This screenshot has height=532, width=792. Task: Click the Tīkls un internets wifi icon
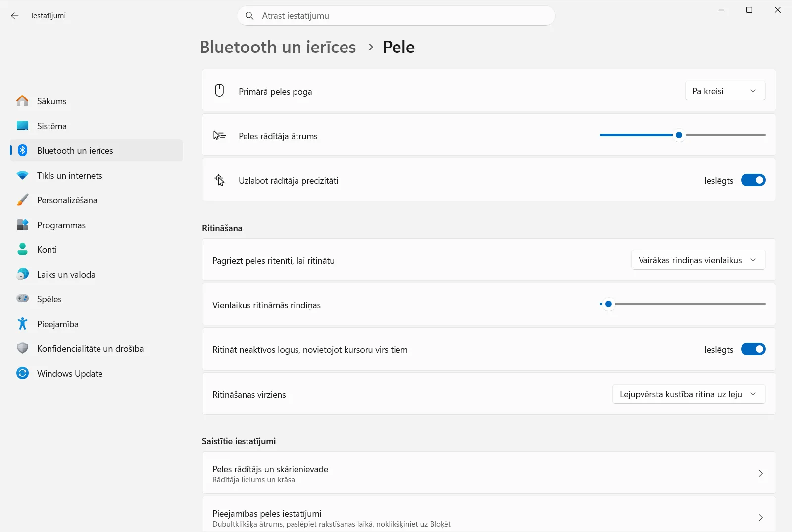(22, 175)
